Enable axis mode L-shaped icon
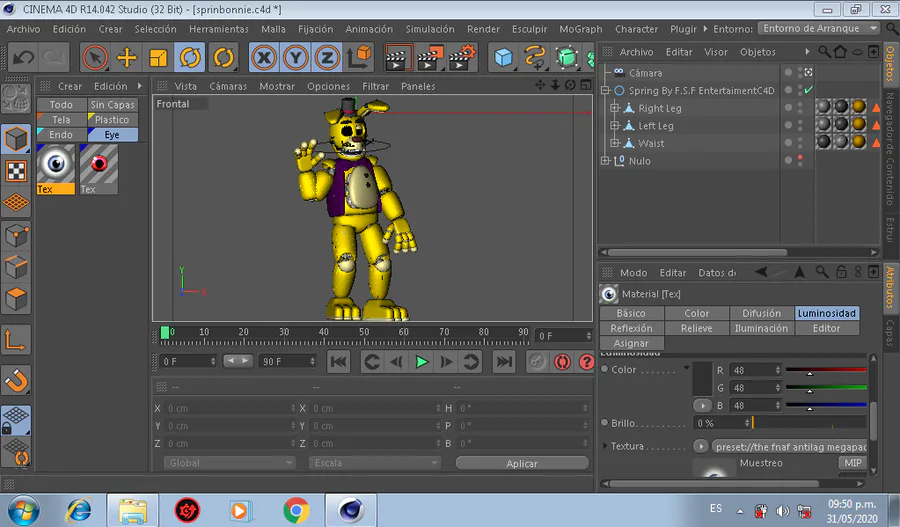The width and height of the screenshot is (900, 527). pos(15,340)
